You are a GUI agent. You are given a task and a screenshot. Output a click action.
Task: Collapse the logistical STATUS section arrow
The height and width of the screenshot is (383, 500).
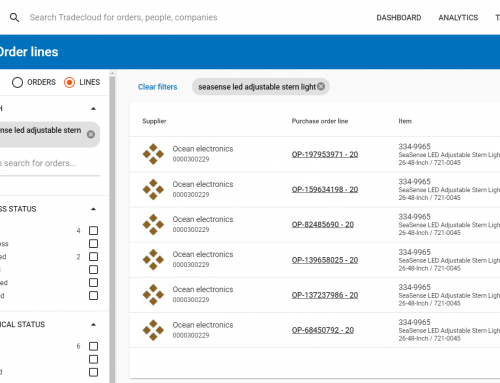tap(93, 324)
